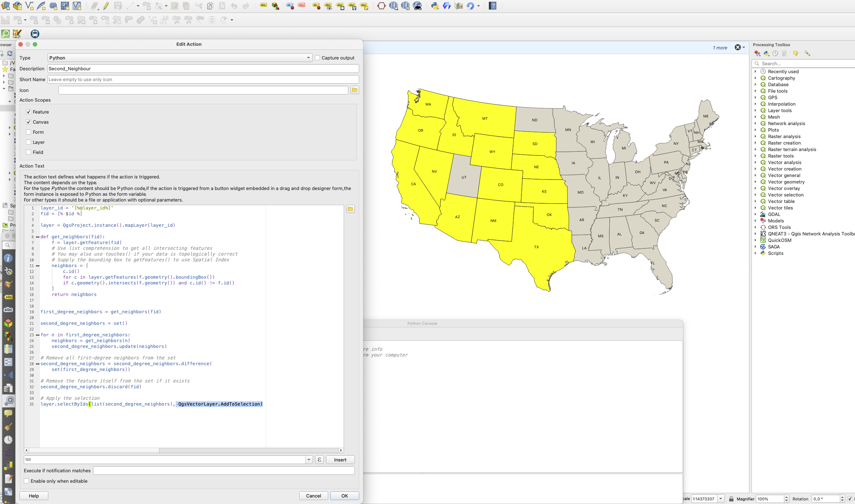Uncheck the Feature action scope
Viewport: 855px width, 504px height.
point(28,112)
